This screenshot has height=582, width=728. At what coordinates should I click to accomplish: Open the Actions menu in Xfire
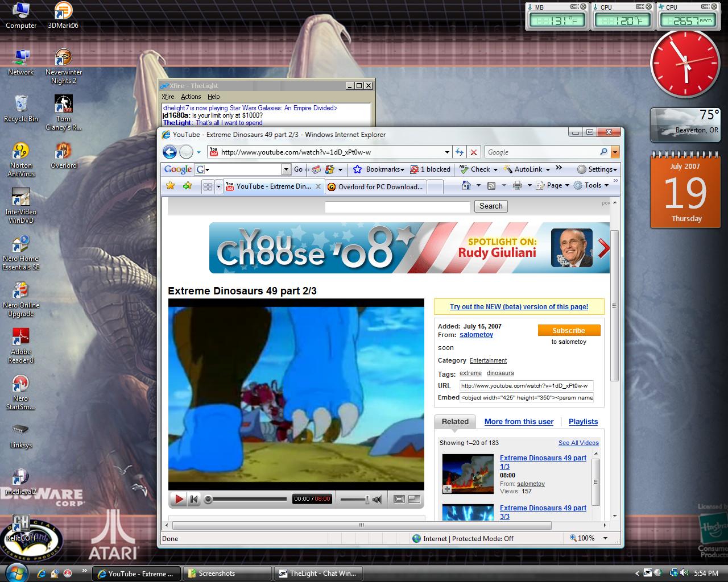point(191,97)
